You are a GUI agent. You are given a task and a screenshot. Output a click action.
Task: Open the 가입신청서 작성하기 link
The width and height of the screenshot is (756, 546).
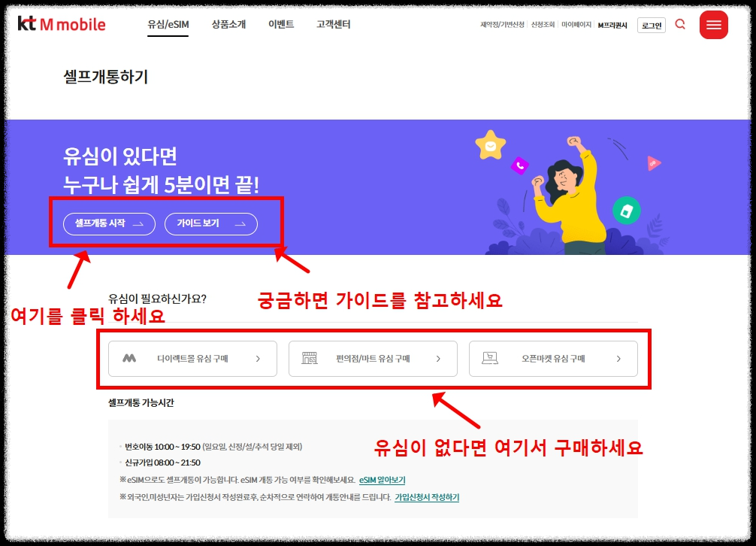pos(427,497)
